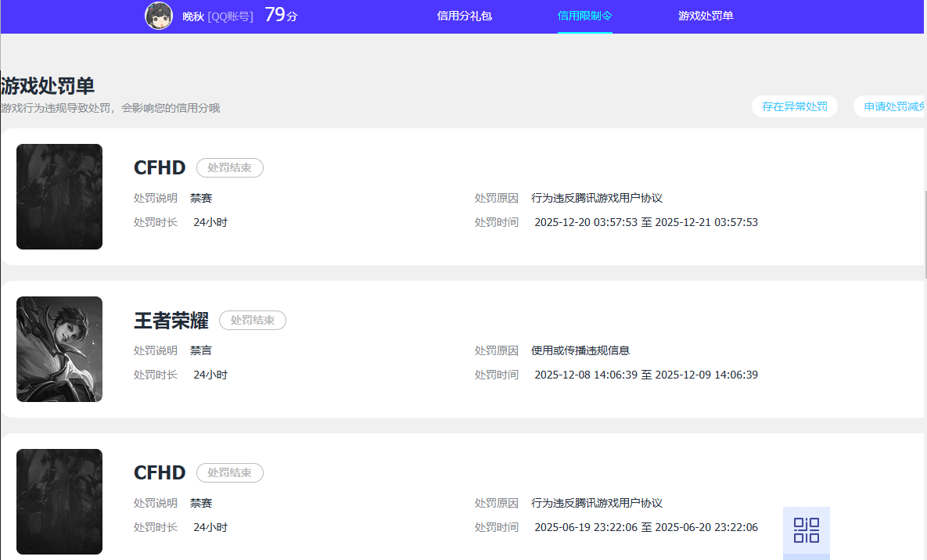The width and height of the screenshot is (927, 560).
Task: Click the 处罚结束 badge beside 王者荣耀
Action: coord(252,321)
